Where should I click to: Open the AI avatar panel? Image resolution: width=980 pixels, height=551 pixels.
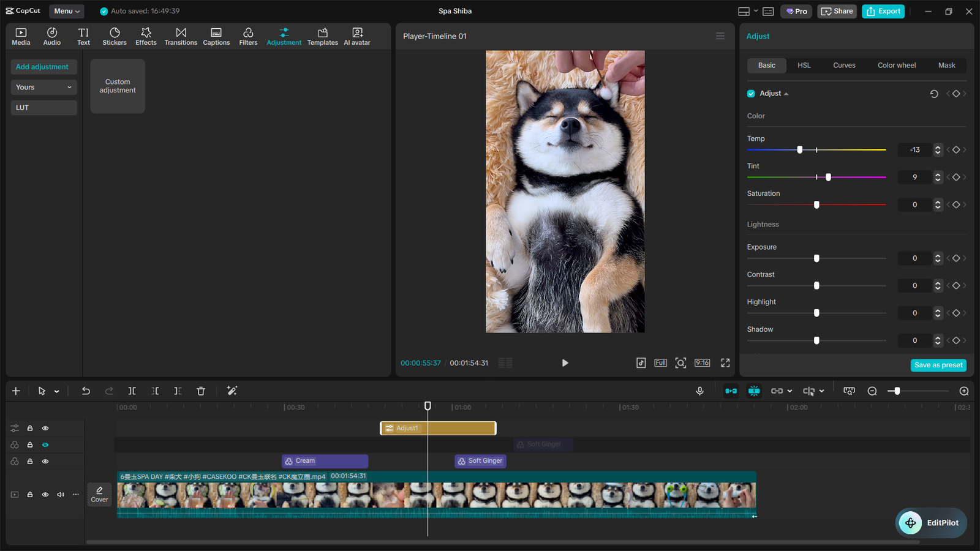point(356,36)
